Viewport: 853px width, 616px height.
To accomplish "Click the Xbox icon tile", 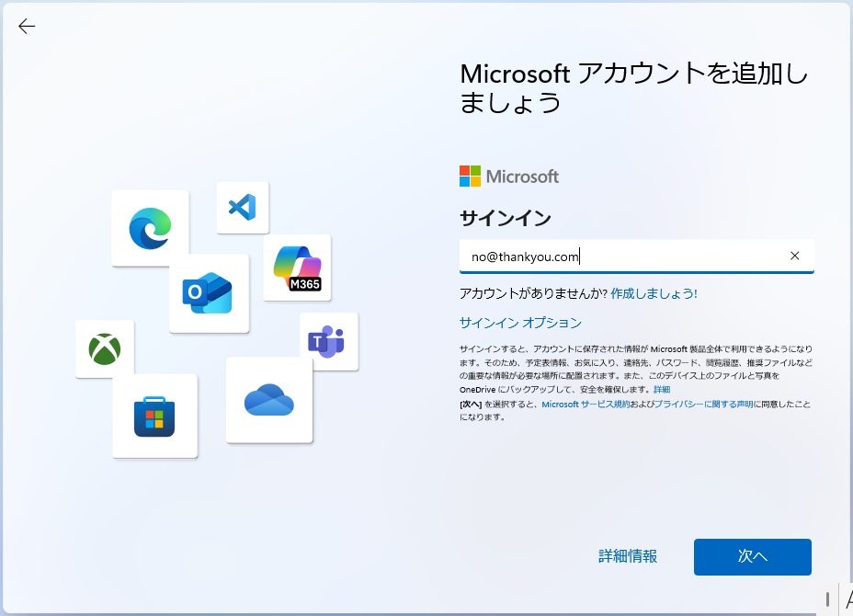I will click(105, 348).
